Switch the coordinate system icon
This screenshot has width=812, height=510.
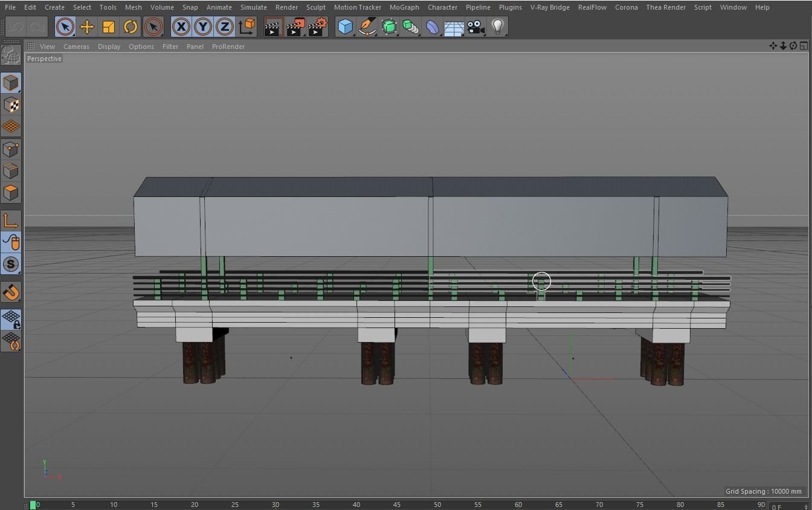(247, 27)
